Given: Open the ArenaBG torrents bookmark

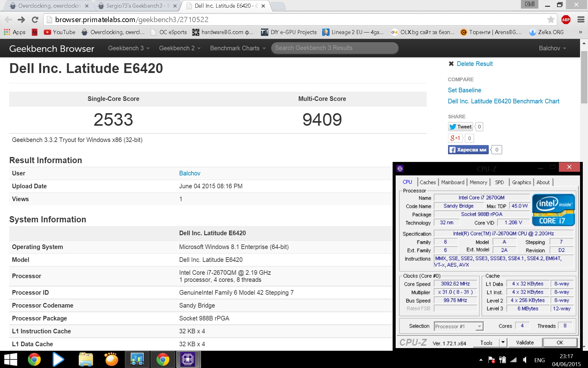Looking at the screenshot, I should 491,32.
